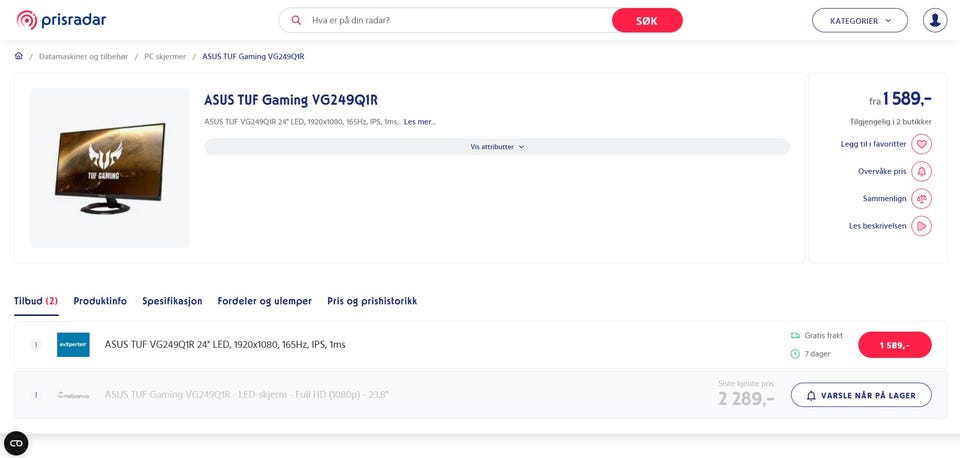Screen dimensions: 960x458
Task: Switch to the Produktinfo tab
Action: click(x=100, y=301)
